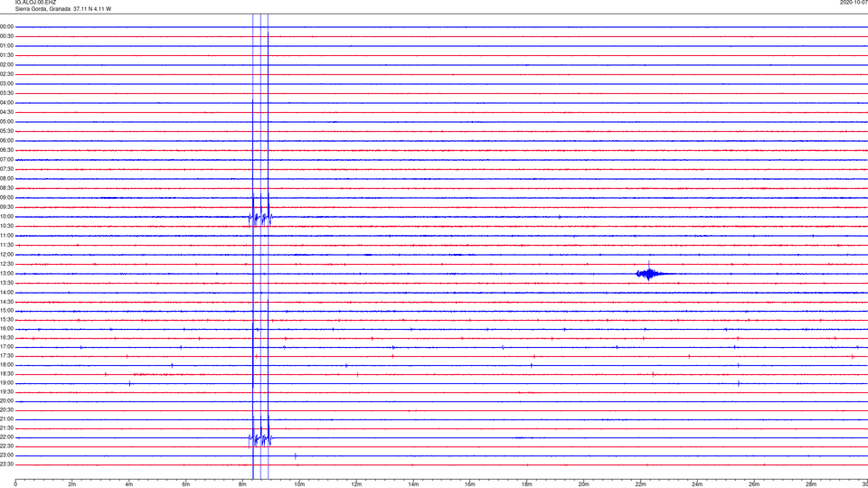Click the 08:00 time label
868x488 pixels.
tap(7, 178)
